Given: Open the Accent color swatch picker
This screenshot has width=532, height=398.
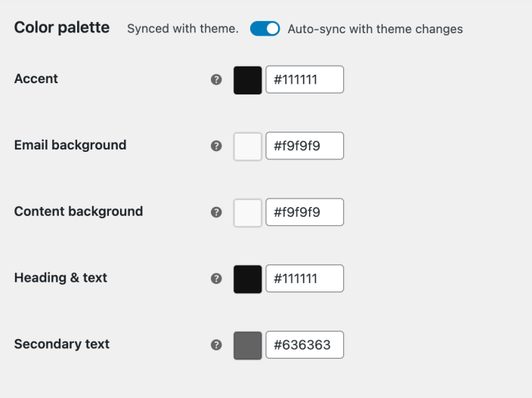Looking at the screenshot, I should click(x=248, y=80).
